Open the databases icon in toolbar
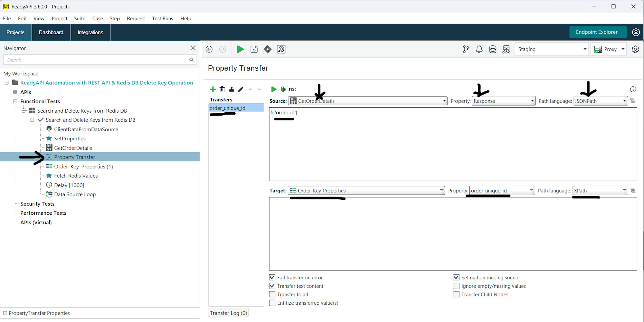The image size is (644, 322). [x=493, y=49]
